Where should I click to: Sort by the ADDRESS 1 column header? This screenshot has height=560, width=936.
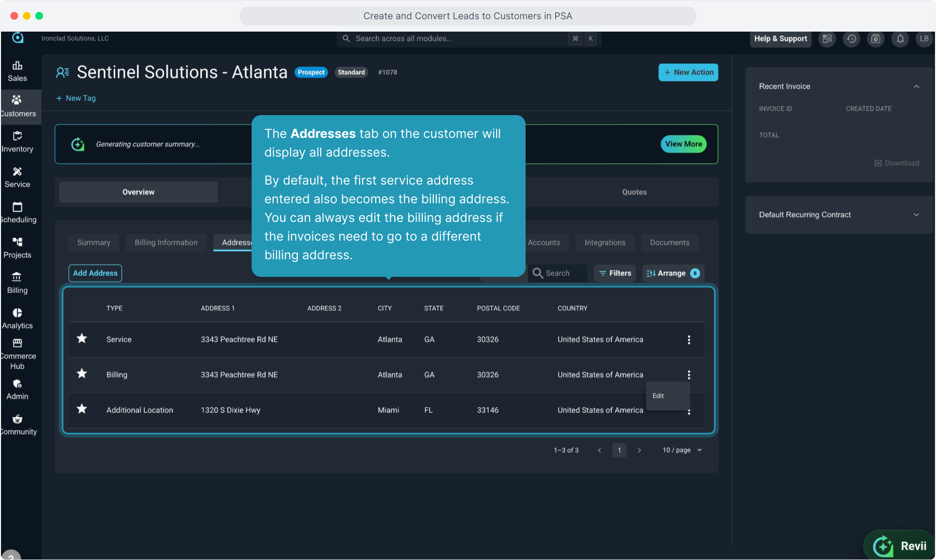point(217,309)
